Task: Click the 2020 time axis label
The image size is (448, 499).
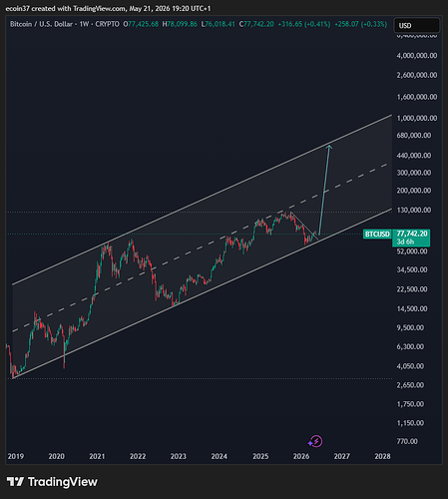Action: [56, 456]
